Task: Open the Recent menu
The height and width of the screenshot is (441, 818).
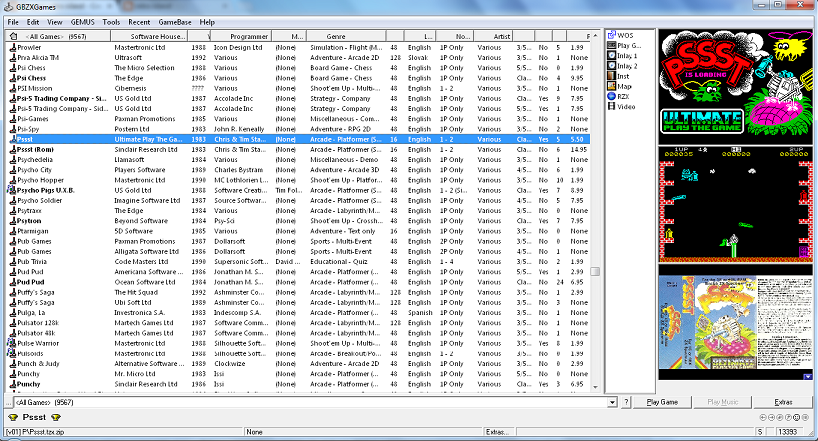Action: pyautogui.click(x=139, y=22)
